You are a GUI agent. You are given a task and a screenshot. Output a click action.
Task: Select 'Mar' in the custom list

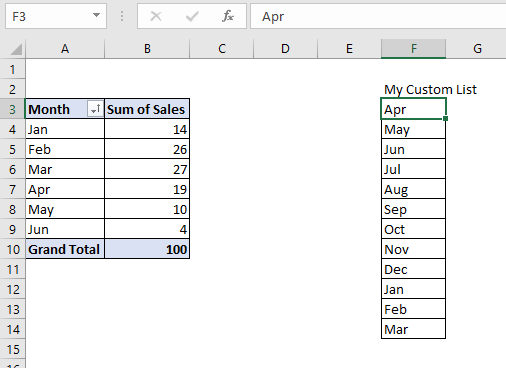coord(413,329)
